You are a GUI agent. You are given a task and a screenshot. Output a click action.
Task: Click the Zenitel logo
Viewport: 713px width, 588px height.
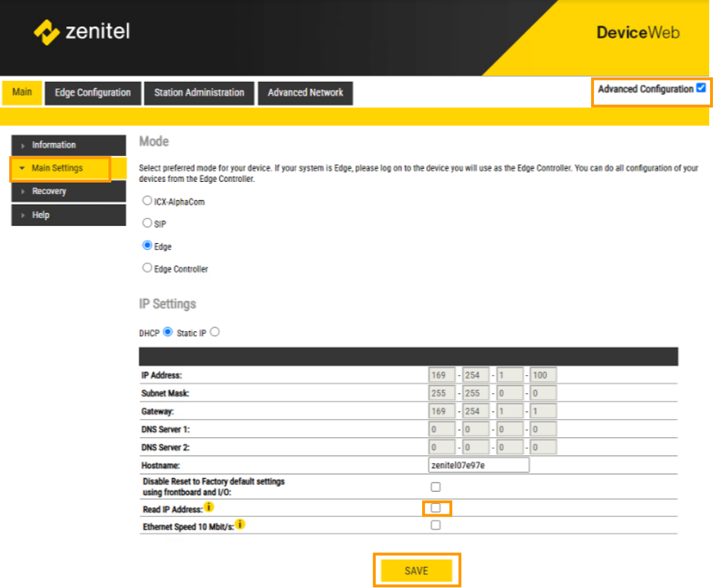(83, 32)
